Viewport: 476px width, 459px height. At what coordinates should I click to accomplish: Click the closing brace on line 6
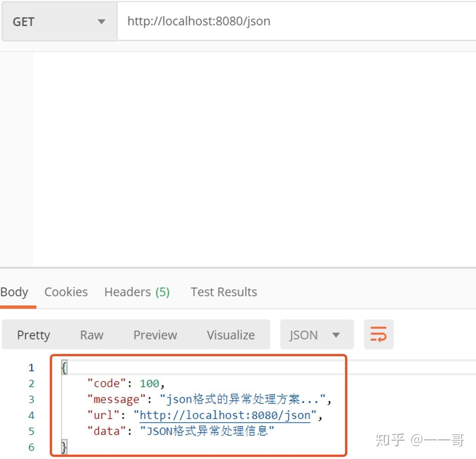pos(64,447)
